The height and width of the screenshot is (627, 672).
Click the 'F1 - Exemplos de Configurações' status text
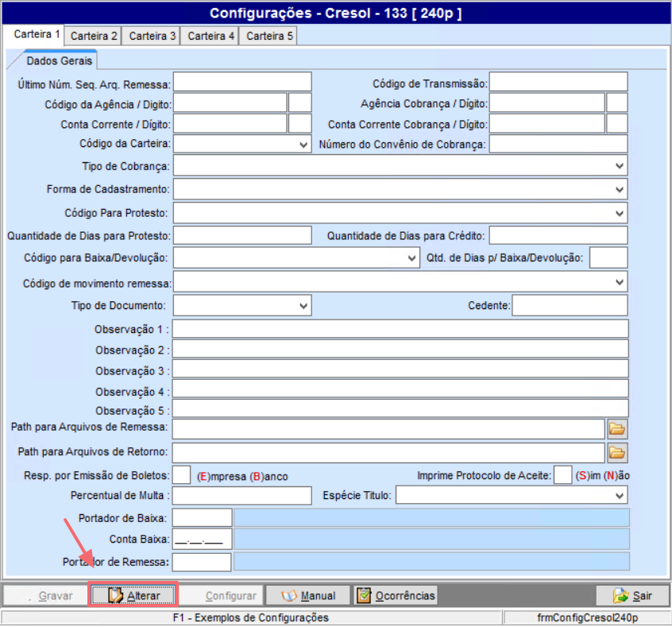tap(251, 617)
